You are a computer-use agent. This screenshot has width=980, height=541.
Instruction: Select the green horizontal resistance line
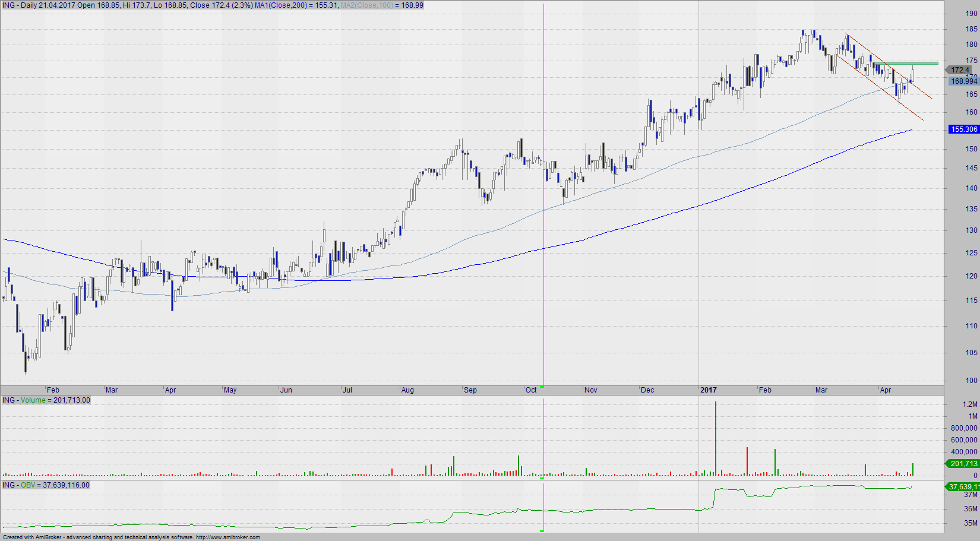click(906, 64)
